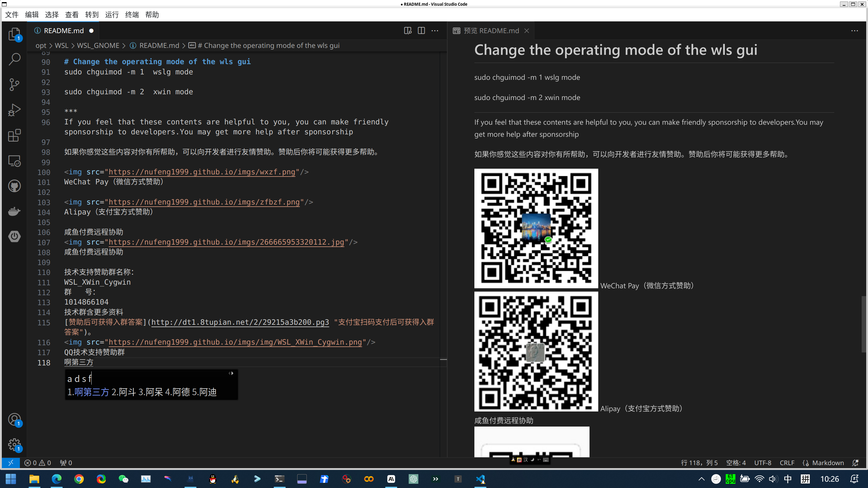Toggle IME Chinese mode indicator in tray
868x488 pixels.
tap(788, 479)
